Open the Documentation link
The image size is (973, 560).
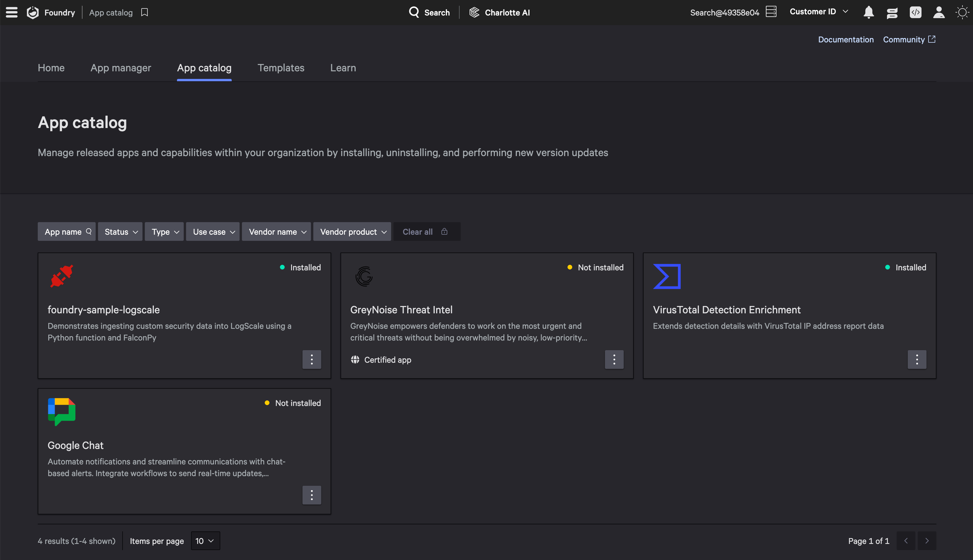(846, 39)
